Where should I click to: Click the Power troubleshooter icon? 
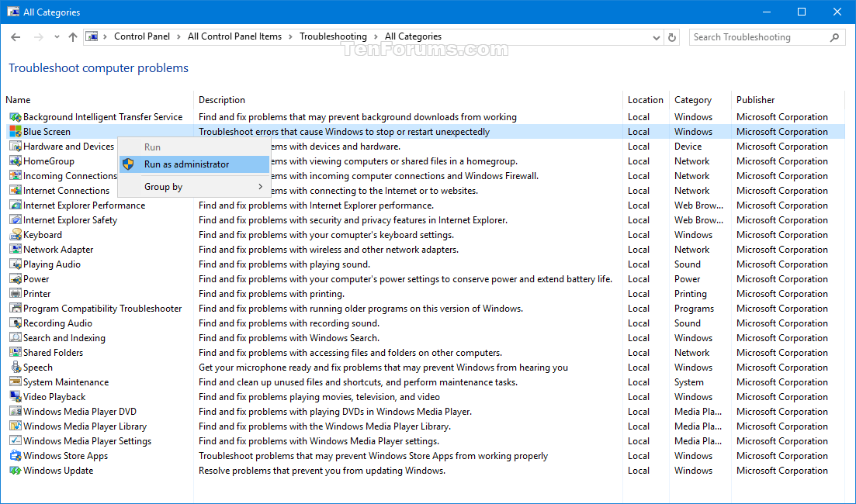pos(16,278)
